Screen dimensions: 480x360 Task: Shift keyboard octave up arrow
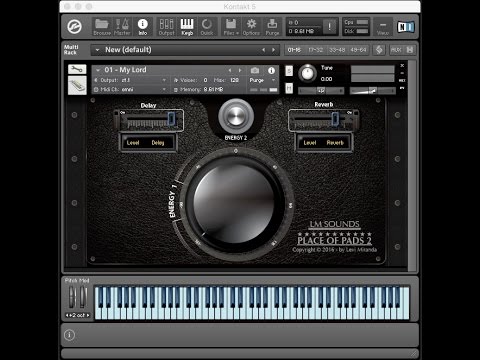(88, 315)
